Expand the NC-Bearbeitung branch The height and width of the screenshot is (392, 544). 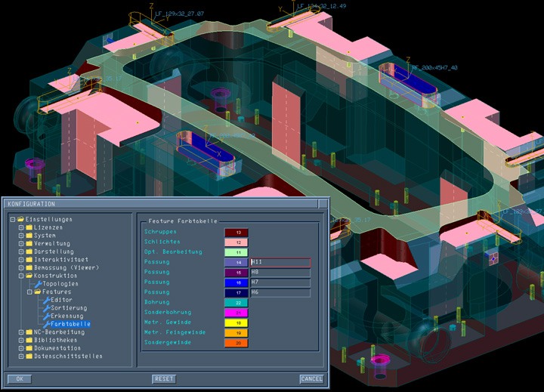(21, 332)
